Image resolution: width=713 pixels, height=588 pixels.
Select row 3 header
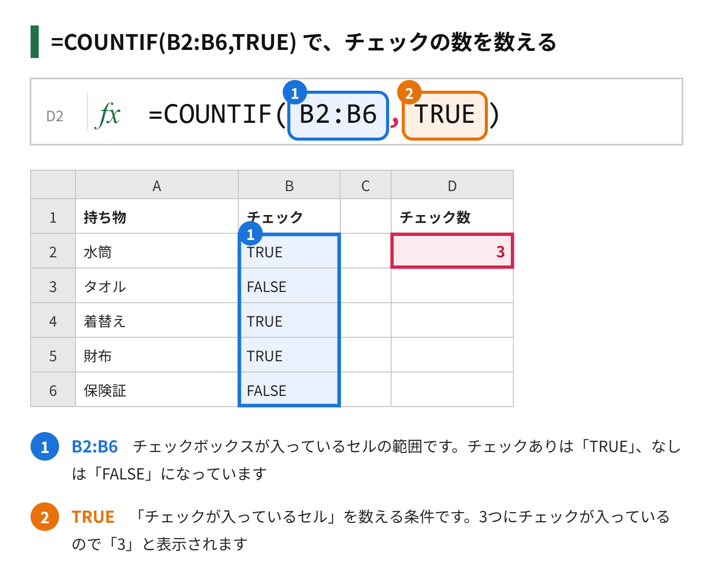click(x=53, y=286)
